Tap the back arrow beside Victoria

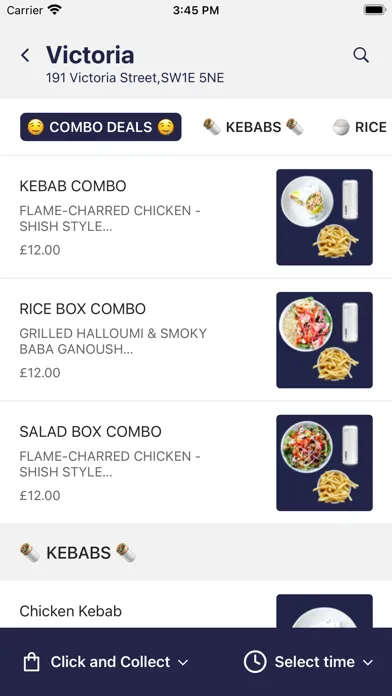25,55
